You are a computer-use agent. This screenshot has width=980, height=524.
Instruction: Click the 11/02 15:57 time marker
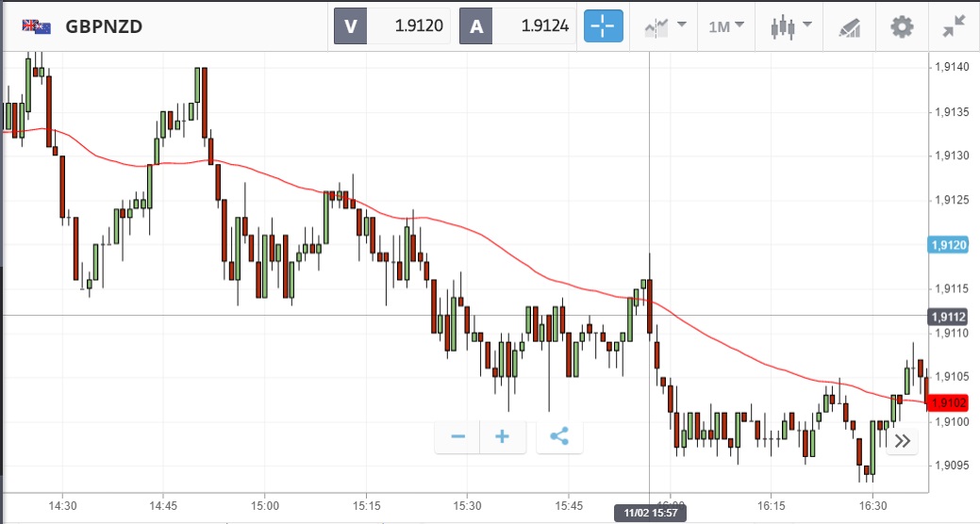click(650, 514)
